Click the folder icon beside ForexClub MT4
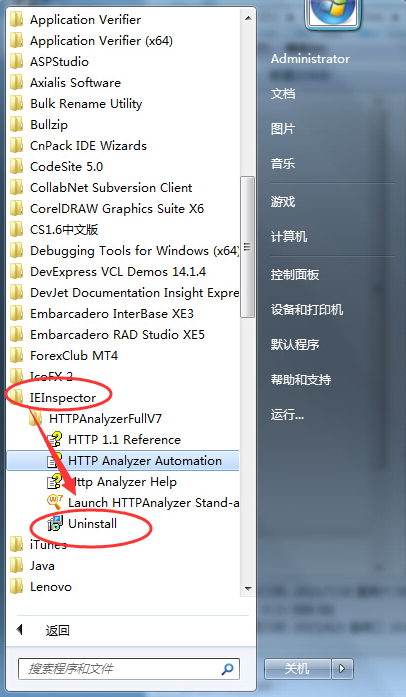This screenshot has width=406, height=697. pos(17,355)
